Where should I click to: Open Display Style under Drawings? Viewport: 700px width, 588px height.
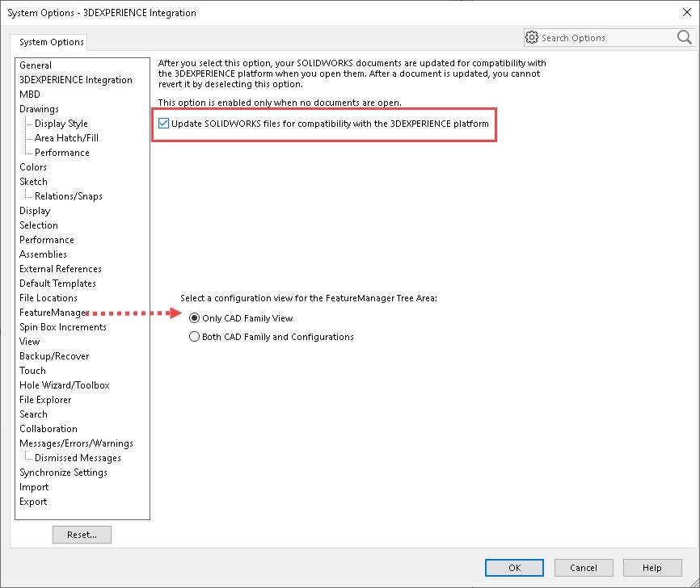click(x=61, y=124)
